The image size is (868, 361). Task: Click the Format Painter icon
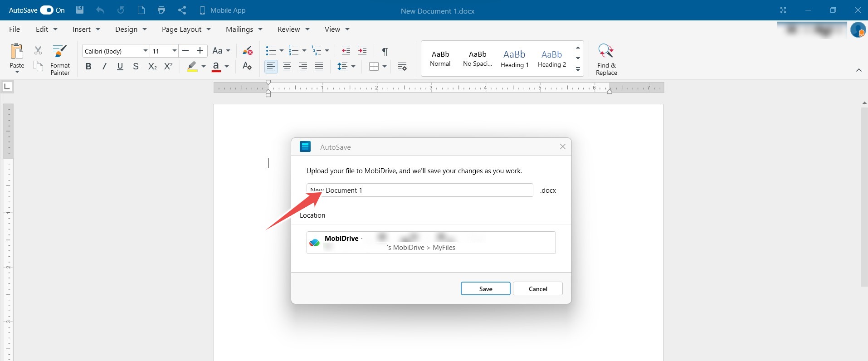point(60,51)
